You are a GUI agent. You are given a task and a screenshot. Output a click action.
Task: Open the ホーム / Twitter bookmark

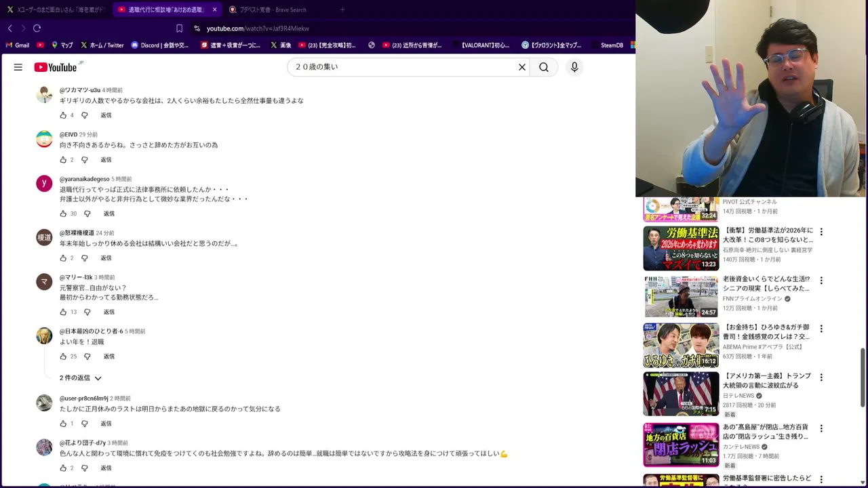coord(102,45)
